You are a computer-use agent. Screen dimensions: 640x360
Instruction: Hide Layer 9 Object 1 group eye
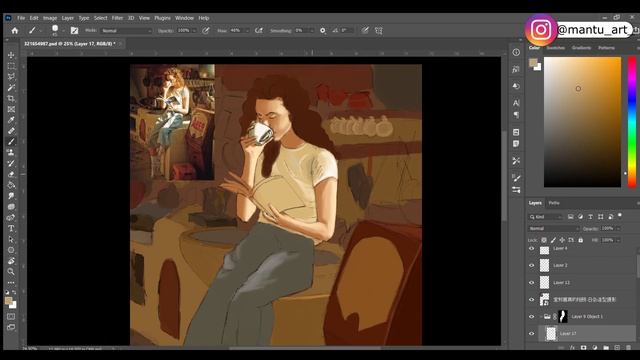531,317
